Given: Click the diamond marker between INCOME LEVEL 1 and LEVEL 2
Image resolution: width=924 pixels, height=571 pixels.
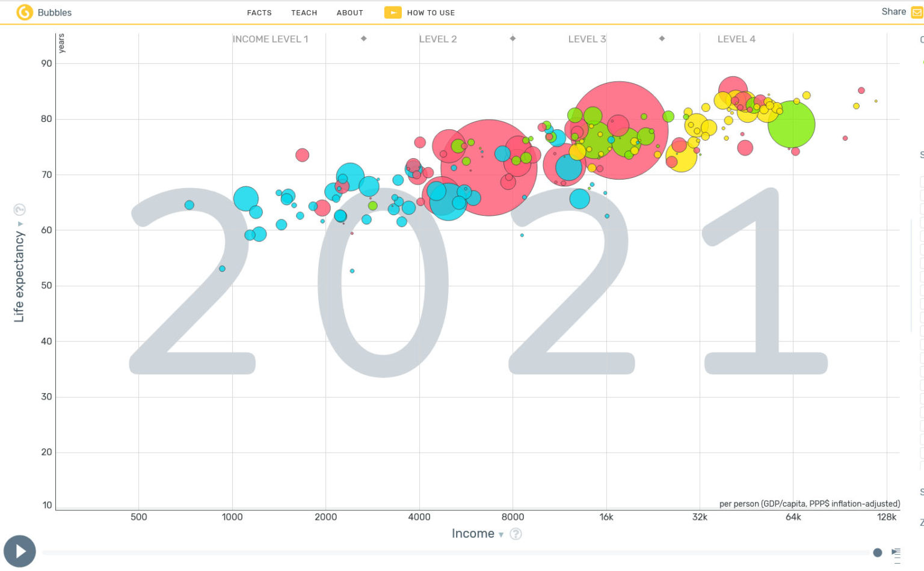Looking at the screenshot, I should click(x=363, y=38).
